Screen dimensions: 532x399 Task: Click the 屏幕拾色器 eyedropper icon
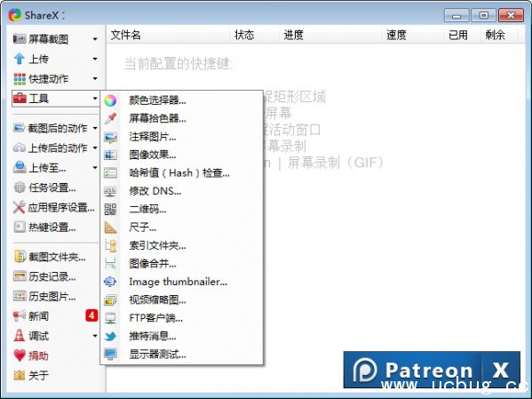point(110,118)
